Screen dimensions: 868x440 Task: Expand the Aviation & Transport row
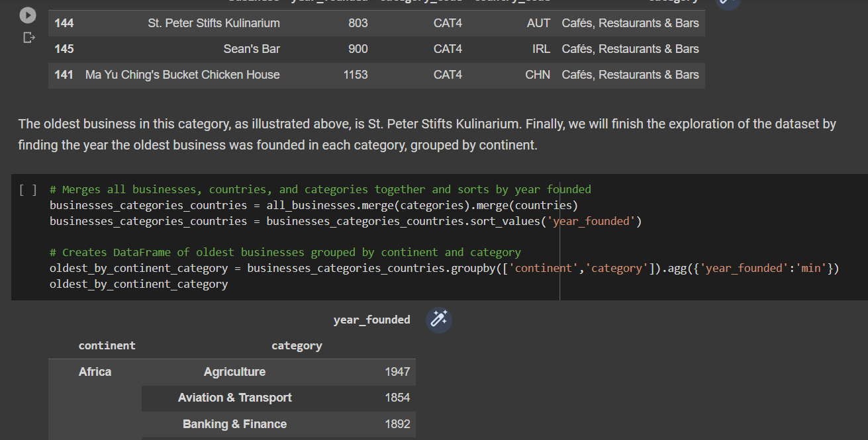point(234,398)
